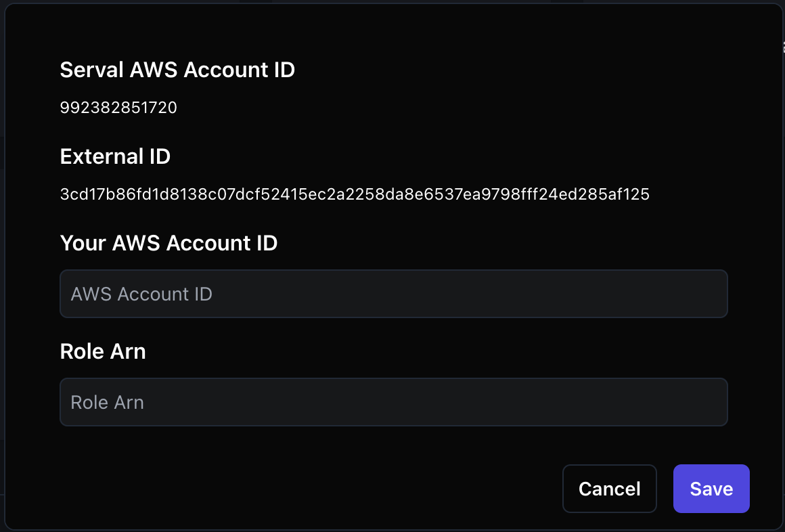
Task: Click the Role Arn label above field
Action: [x=103, y=351]
